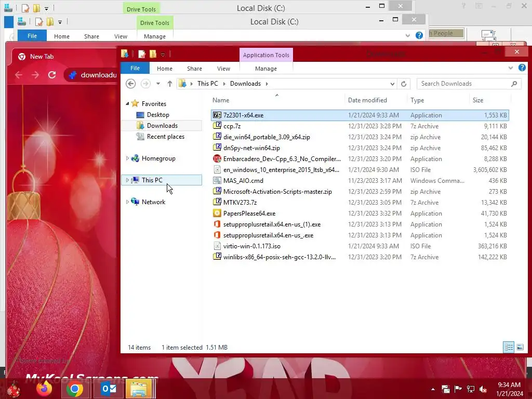The height and width of the screenshot is (399, 532).
Task: Click Downloads in the address breadcrumb
Action: point(245,84)
